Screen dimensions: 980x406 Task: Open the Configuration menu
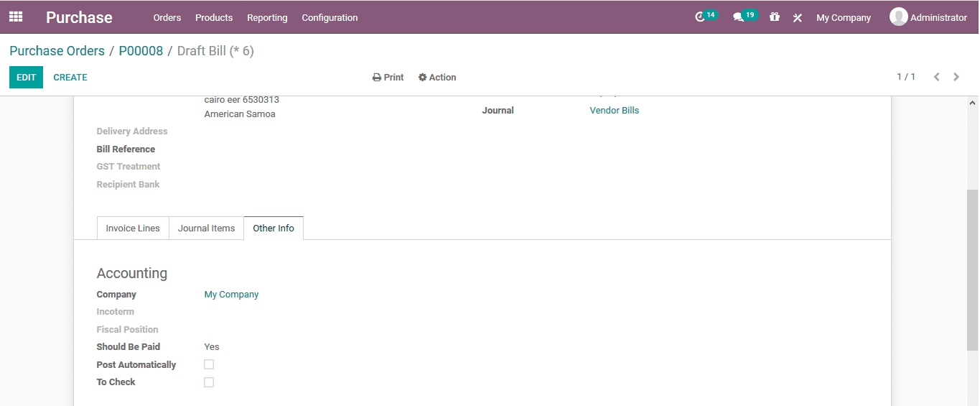point(330,18)
